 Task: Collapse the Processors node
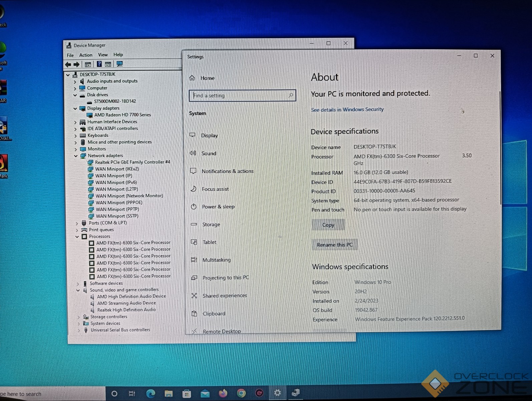tap(77, 237)
